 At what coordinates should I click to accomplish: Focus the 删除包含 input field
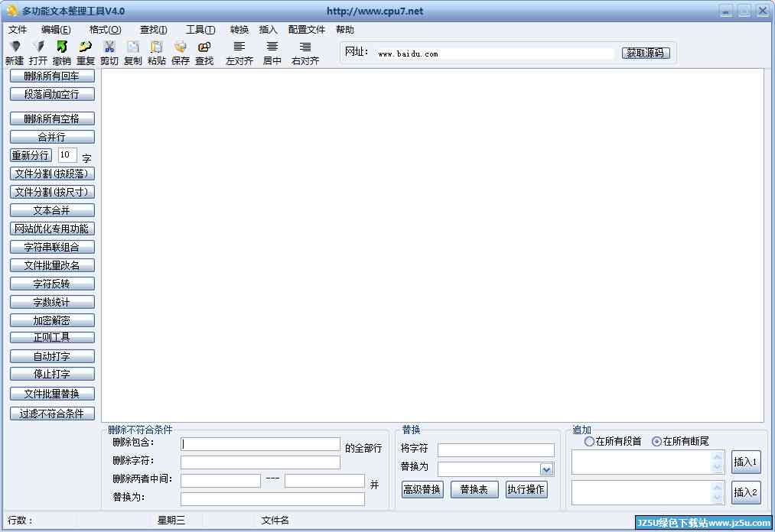[x=260, y=444]
